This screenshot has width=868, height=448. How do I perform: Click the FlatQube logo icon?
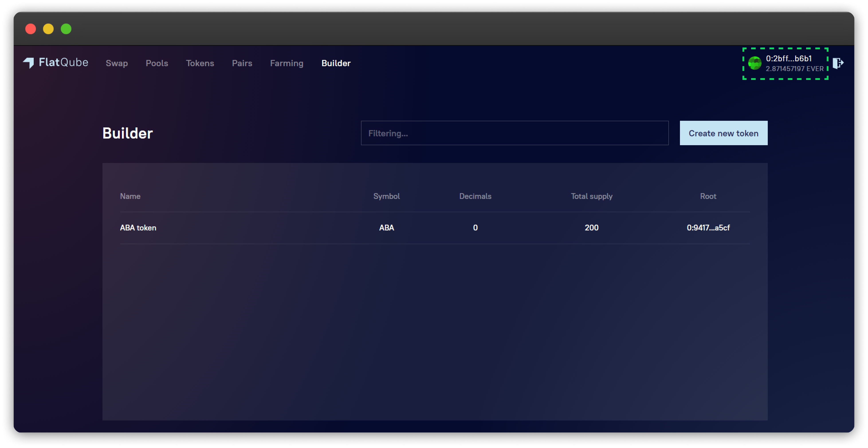[x=29, y=63]
